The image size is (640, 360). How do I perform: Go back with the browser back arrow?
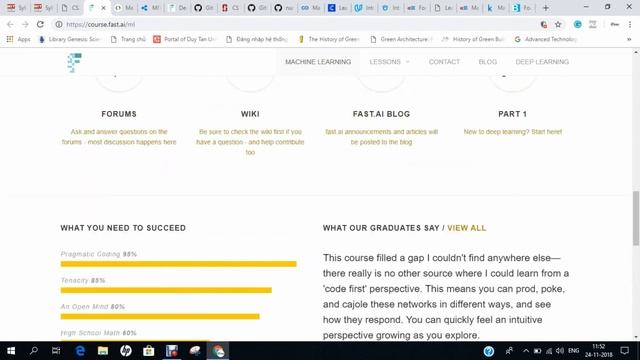pos(10,24)
